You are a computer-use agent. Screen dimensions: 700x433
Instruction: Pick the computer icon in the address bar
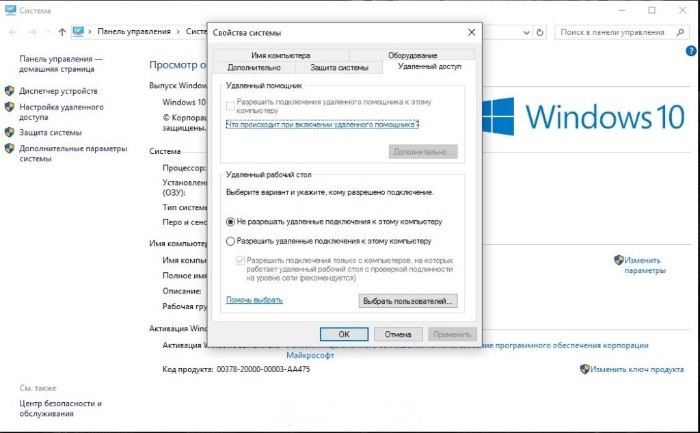pyautogui.click(x=78, y=32)
